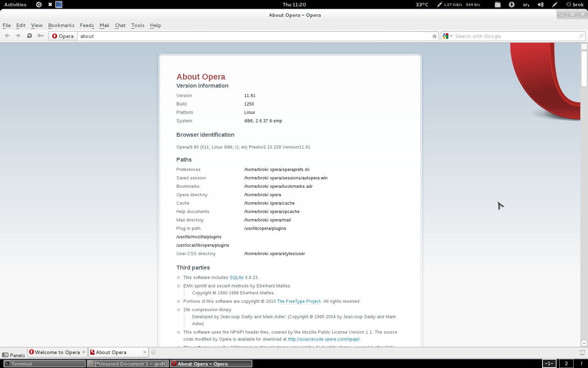Click the browser Back arrow button
588x368 pixels.
click(7, 36)
